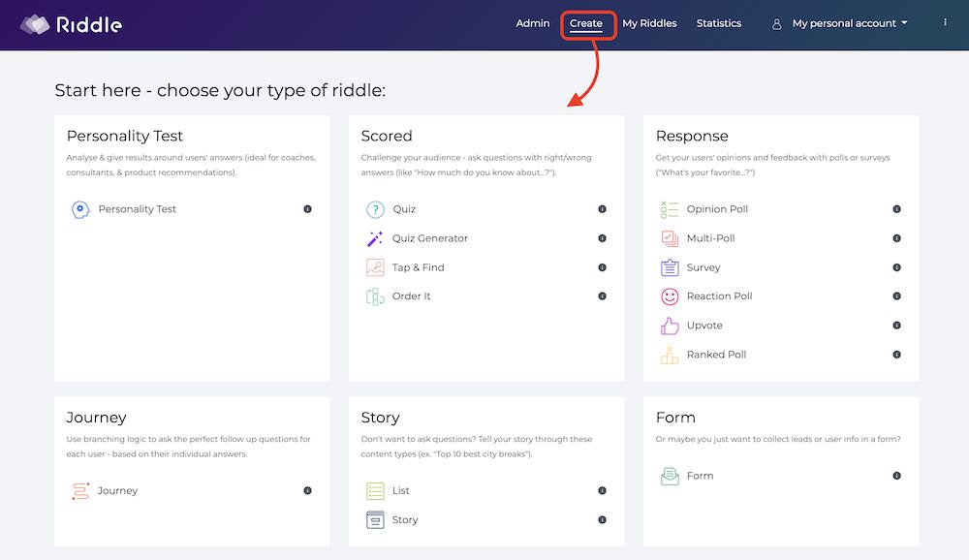This screenshot has height=560, width=969.
Task: Select Order It riddle type
Action: click(x=412, y=296)
